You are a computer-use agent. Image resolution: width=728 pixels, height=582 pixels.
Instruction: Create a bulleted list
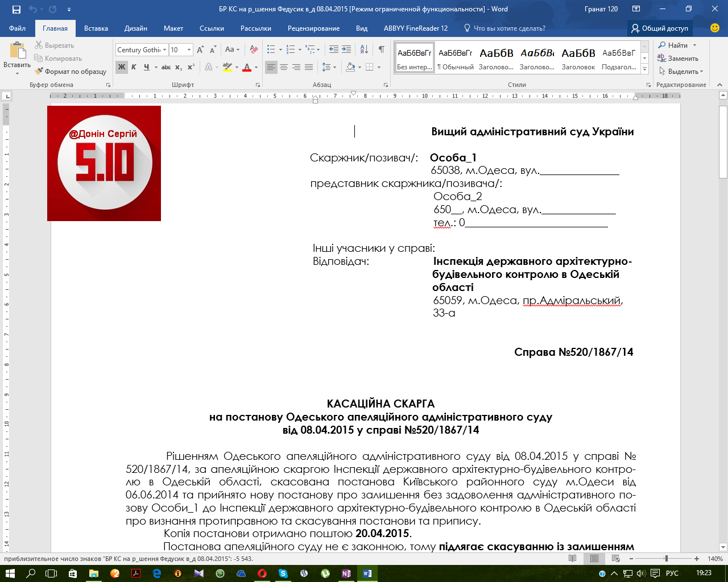(271, 50)
